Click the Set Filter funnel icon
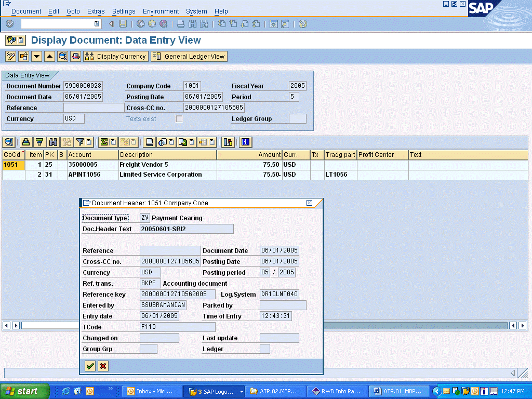532x399 pixels. point(80,142)
